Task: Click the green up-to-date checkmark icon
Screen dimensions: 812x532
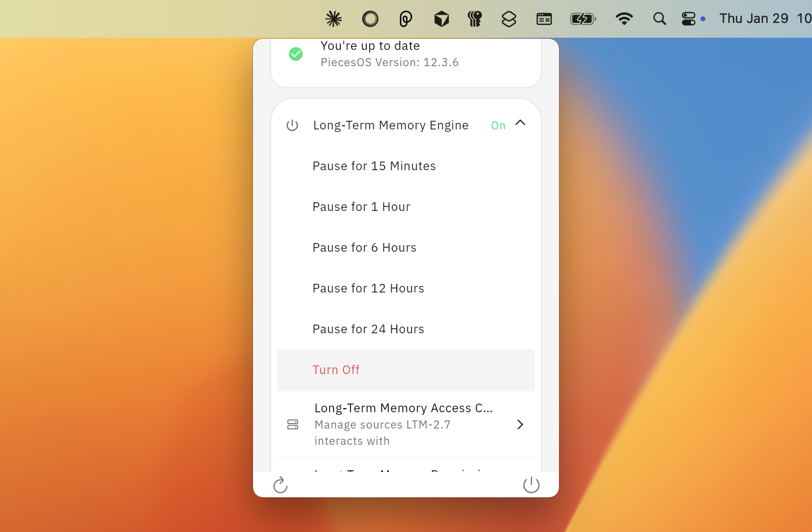Action: [x=296, y=54]
